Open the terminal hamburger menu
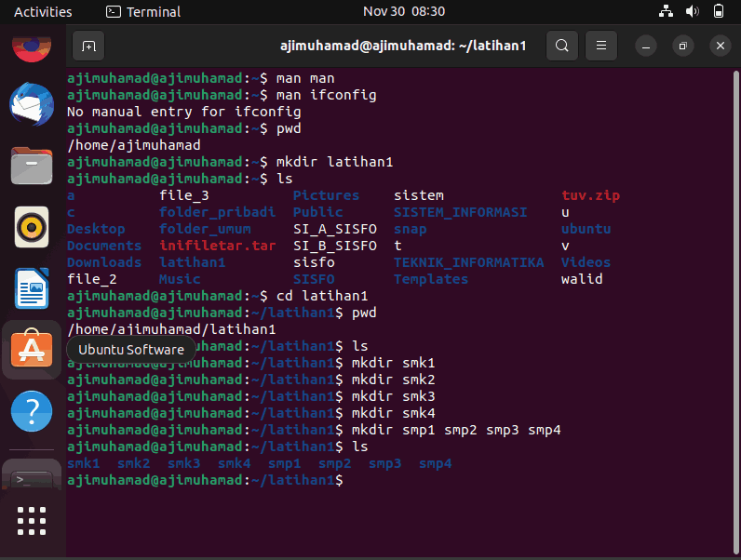This screenshot has height=560, width=741. pyautogui.click(x=601, y=46)
